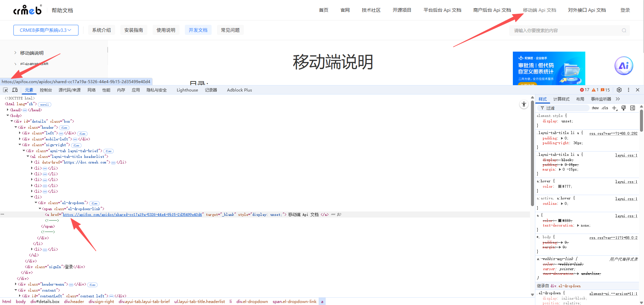Click the accessibility person icon above the DOM tree
Image resolution: width=644 pixels, height=305 pixels.
524,104
